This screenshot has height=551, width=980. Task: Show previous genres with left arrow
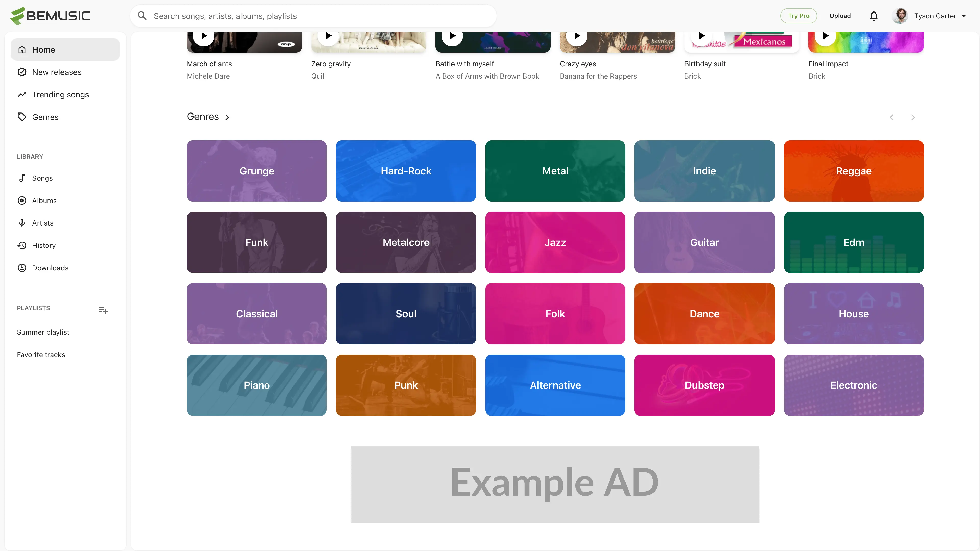tap(892, 117)
